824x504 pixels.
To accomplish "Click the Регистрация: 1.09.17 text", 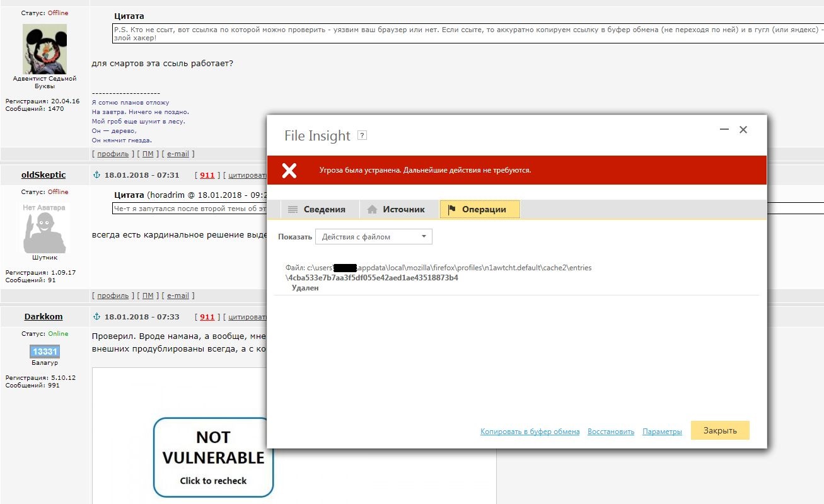I will (40, 273).
